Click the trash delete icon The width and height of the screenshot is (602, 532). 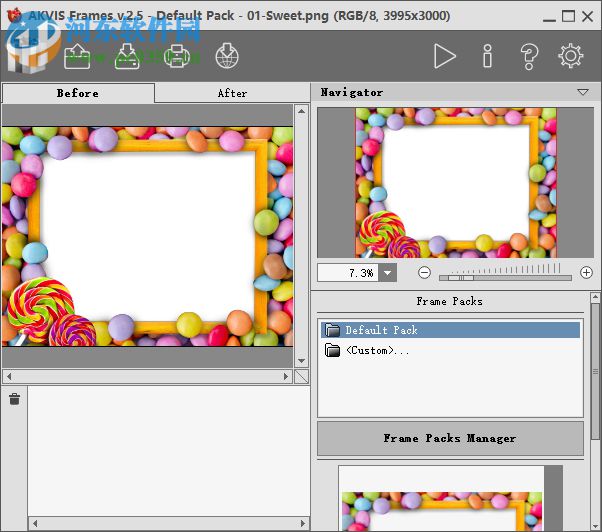click(x=15, y=399)
